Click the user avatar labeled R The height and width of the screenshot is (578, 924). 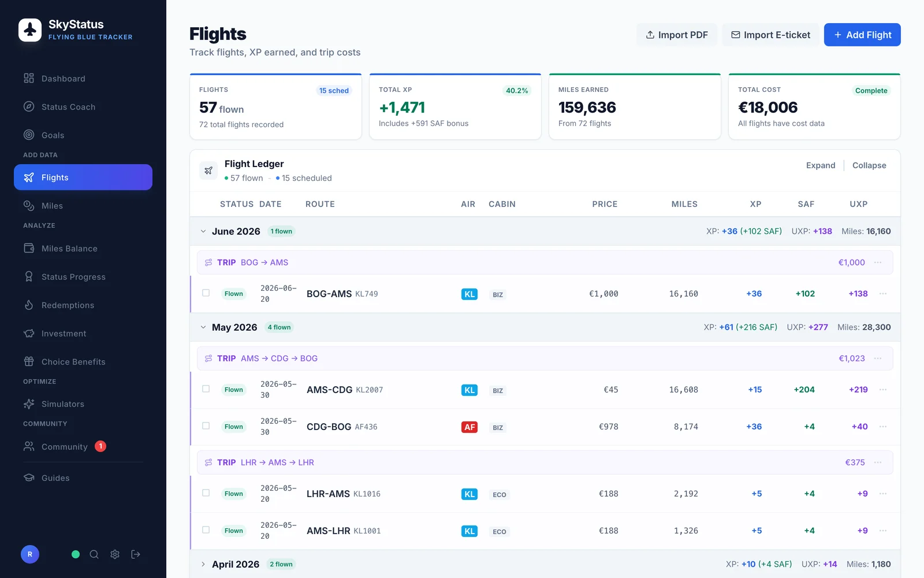(x=30, y=554)
